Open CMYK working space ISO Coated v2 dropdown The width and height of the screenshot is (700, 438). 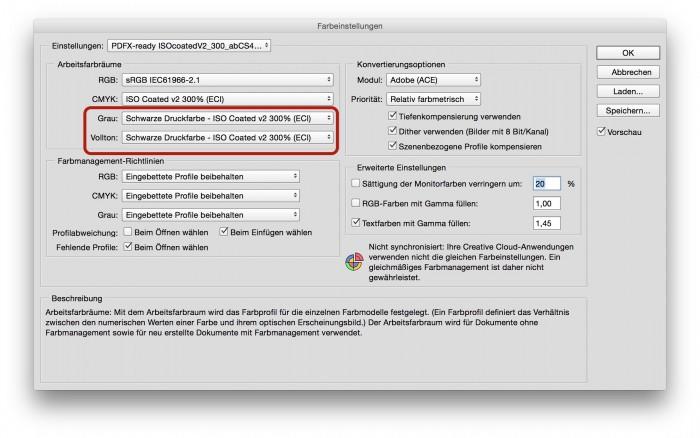pos(228,99)
